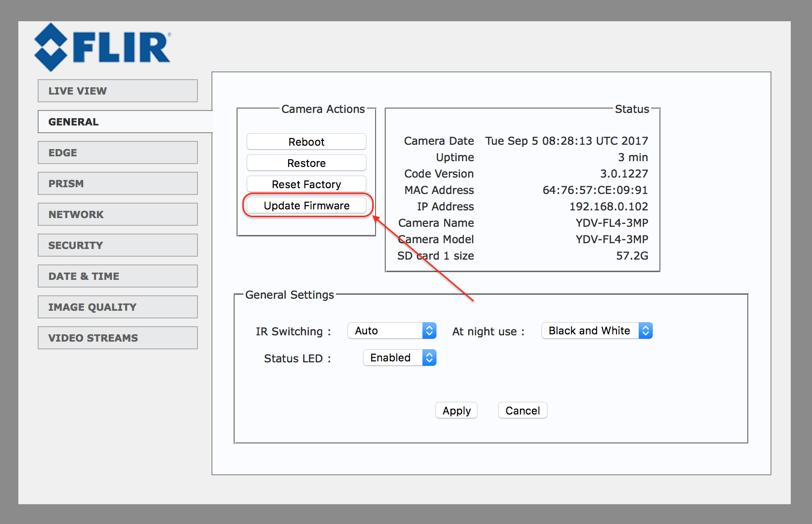Open the IR Switching Auto dropdown
The width and height of the screenshot is (812, 524).
392,331
